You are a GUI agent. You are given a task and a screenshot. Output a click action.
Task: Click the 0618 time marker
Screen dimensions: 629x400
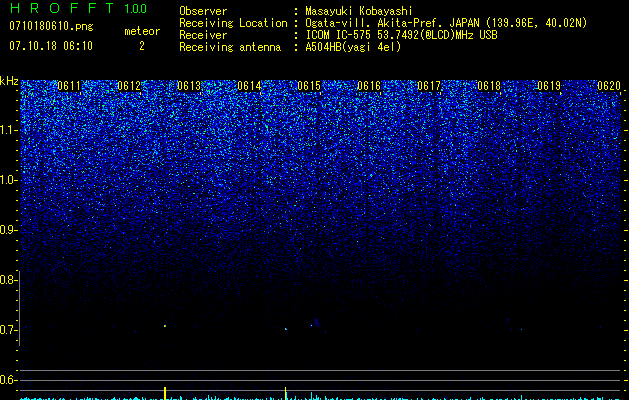coord(489,86)
